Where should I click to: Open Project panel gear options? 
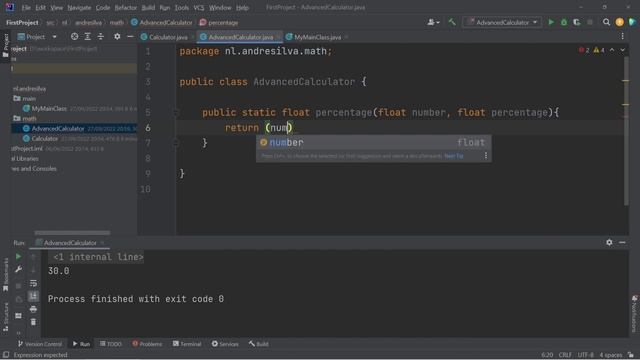point(117,37)
